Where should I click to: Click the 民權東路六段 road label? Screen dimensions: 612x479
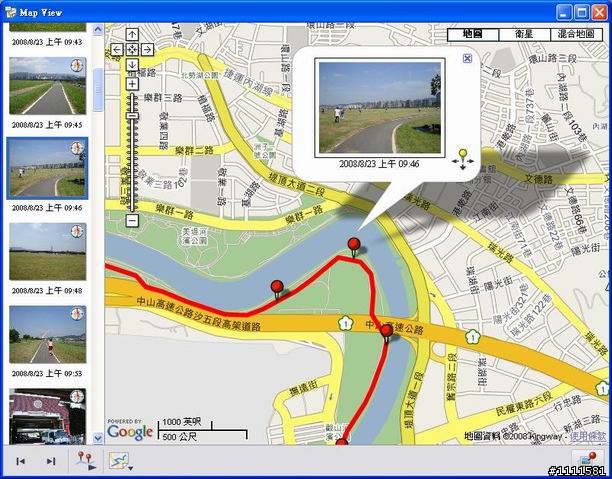tap(524, 404)
